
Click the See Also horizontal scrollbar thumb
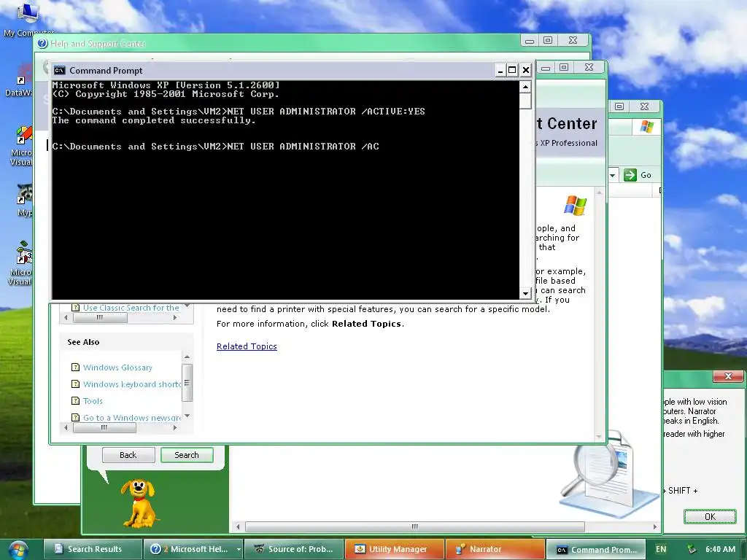(104, 427)
